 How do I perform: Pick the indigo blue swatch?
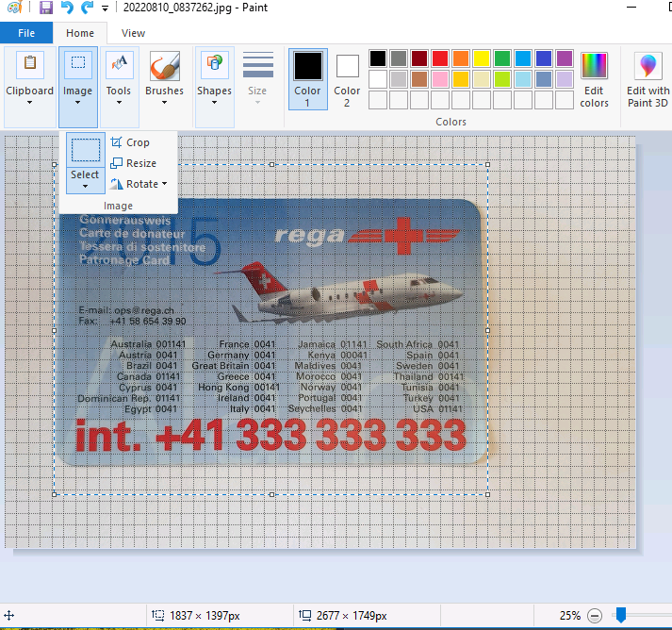[544, 58]
